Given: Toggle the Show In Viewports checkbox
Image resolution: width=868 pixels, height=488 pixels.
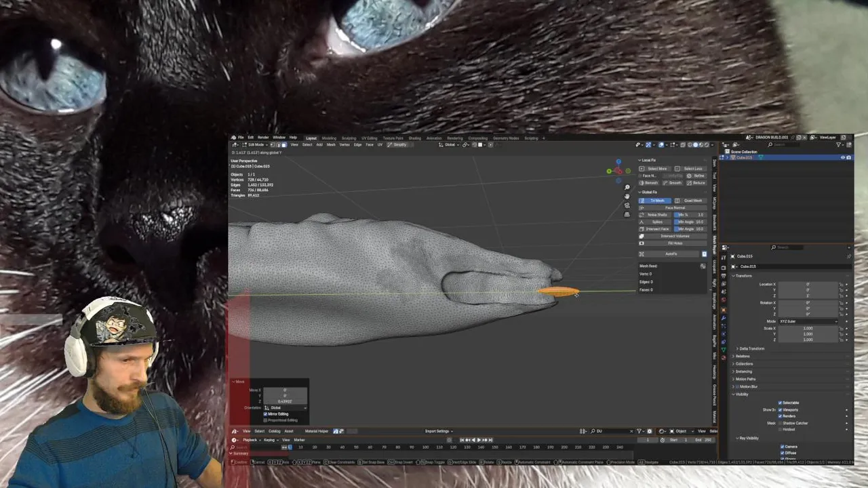Looking at the screenshot, I should pyautogui.click(x=780, y=409).
